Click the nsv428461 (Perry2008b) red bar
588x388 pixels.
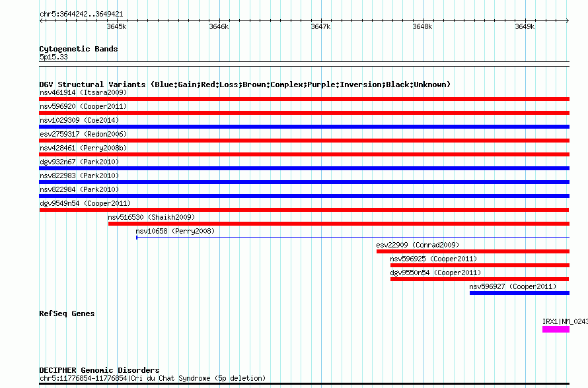(x=304, y=154)
